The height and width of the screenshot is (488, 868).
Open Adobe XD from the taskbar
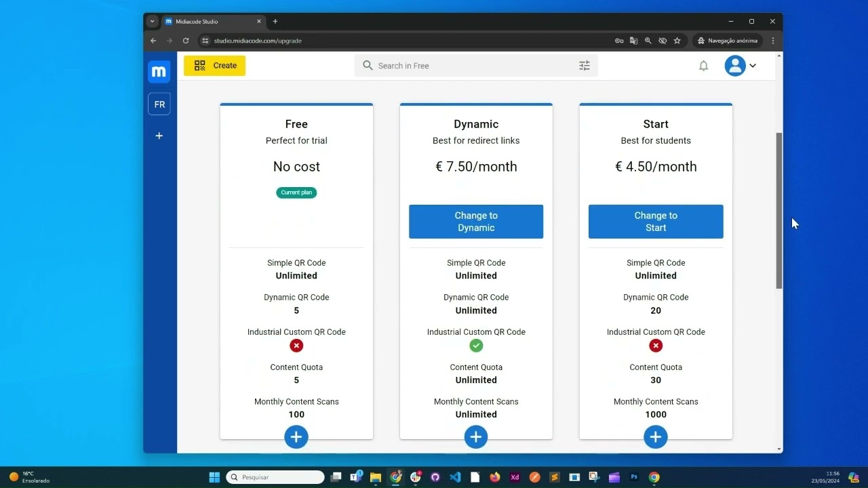(x=515, y=477)
